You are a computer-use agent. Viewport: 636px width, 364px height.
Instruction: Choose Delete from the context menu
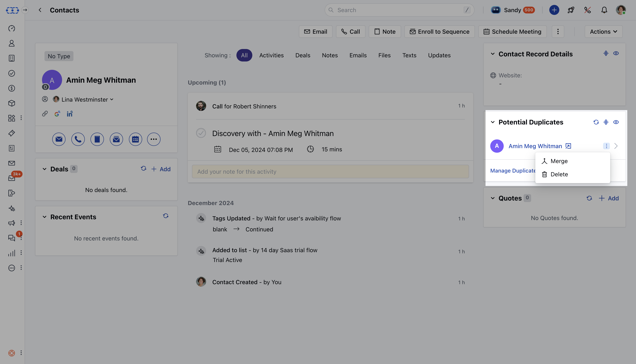(559, 174)
